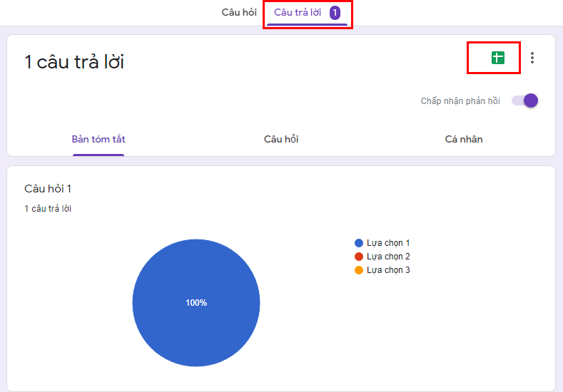563x392 pixels.
Task: Select the Lựa chọn 1 legend label
Action: point(388,243)
